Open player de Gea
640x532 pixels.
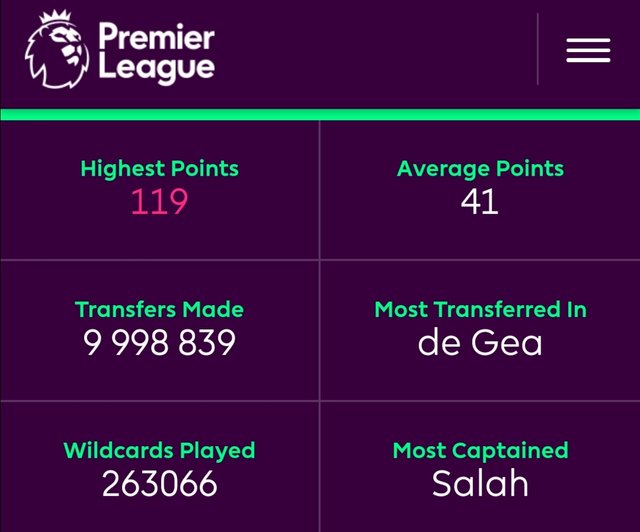click(x=480, y=343)
